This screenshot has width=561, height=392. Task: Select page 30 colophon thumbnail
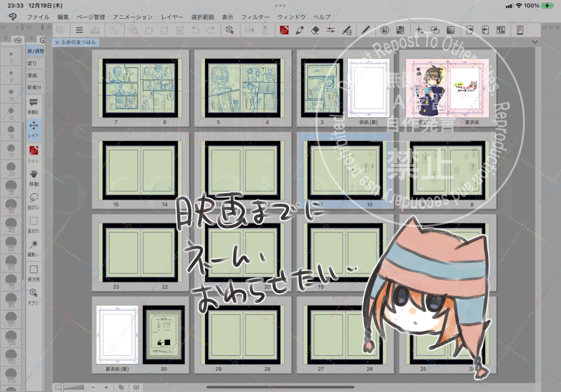[x=163, y=335]
